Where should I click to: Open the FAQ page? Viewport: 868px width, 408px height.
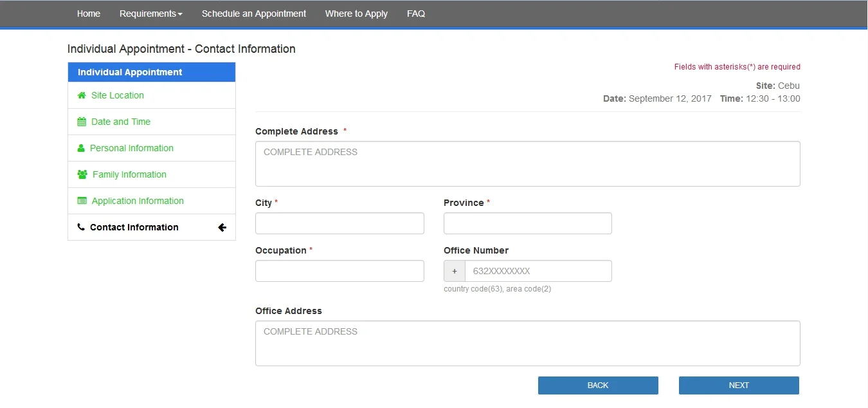tap(416, 14)
